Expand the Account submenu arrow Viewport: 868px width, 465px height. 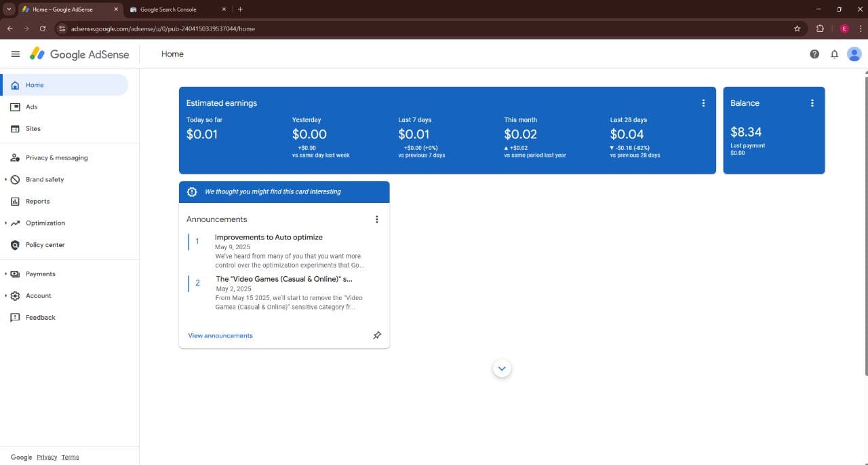coord(5,295)
